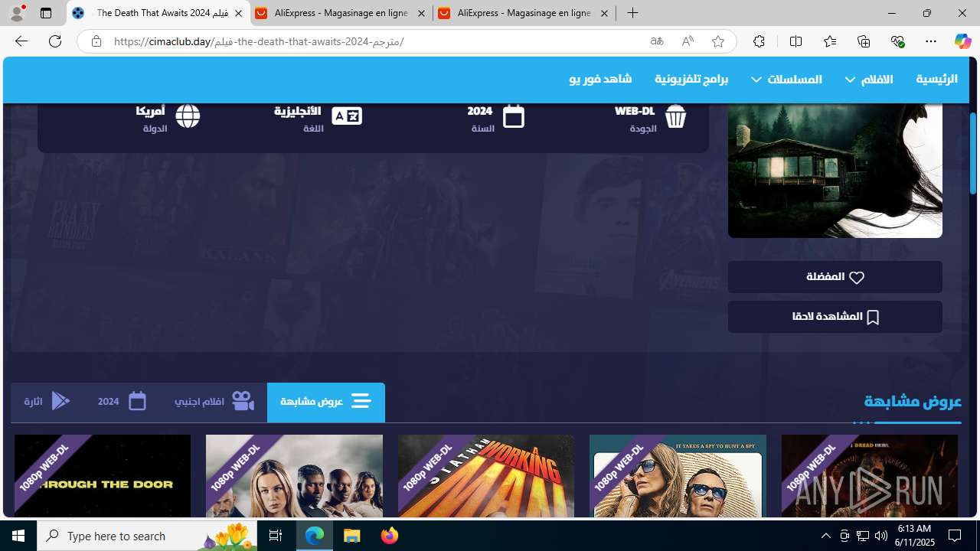The width and height of the screenshot is (980, 551).
Task: Open Browser essentials heart icon
Action: point(897,41)
